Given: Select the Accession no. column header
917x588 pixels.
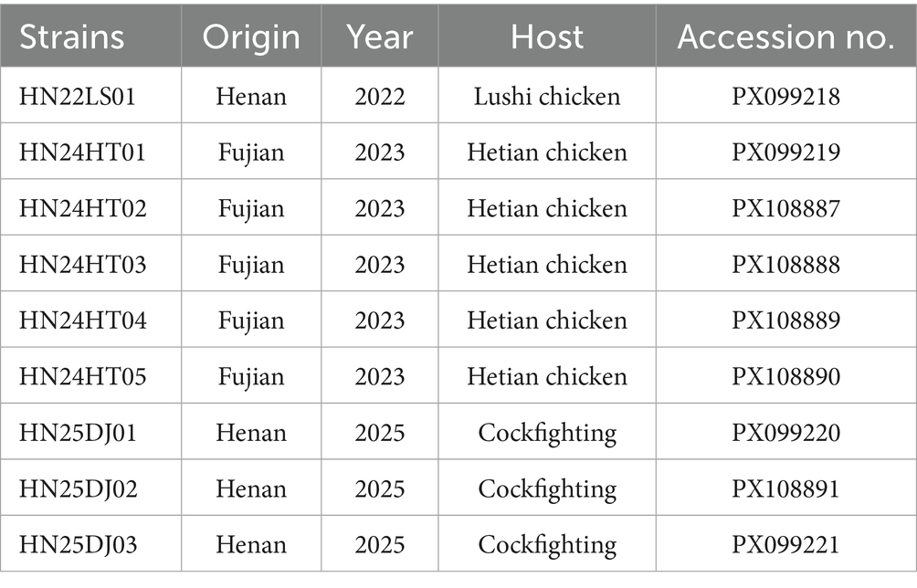Looking at the screenshot, I should (785, 37).
